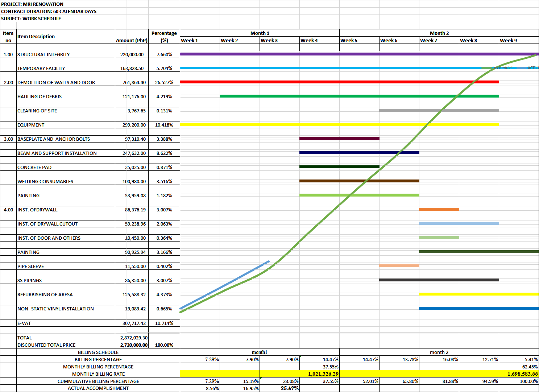Screen dimensions: 539x392
Task: Click the 'DEMOLITION OF WALLS AND DOOR' cell
Action: coord(66,82)
